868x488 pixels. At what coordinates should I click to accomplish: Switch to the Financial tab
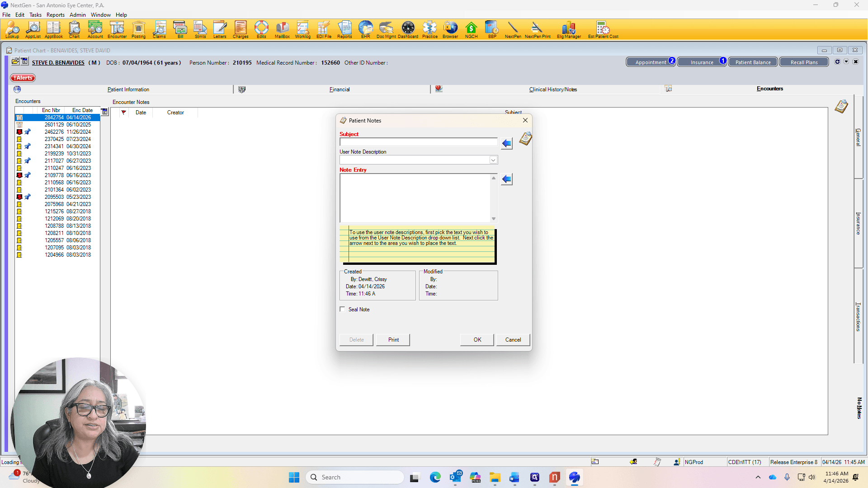tap(340, 89)
